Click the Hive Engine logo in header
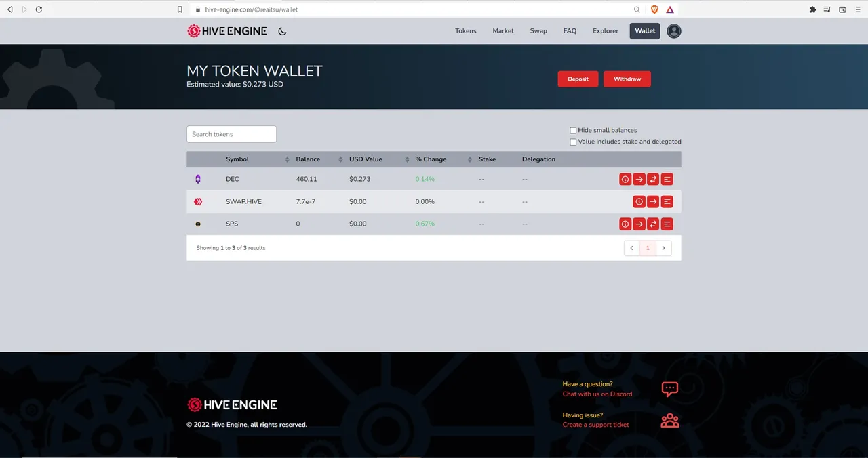This screenshot has width=868, height=458. click(x=227, y=31)
